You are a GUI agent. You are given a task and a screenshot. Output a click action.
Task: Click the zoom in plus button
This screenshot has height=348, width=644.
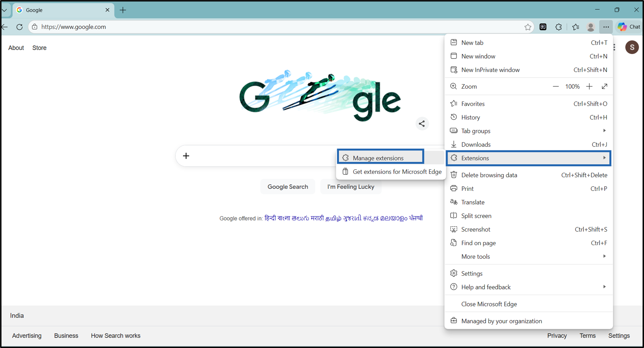(x=589, y=87)
